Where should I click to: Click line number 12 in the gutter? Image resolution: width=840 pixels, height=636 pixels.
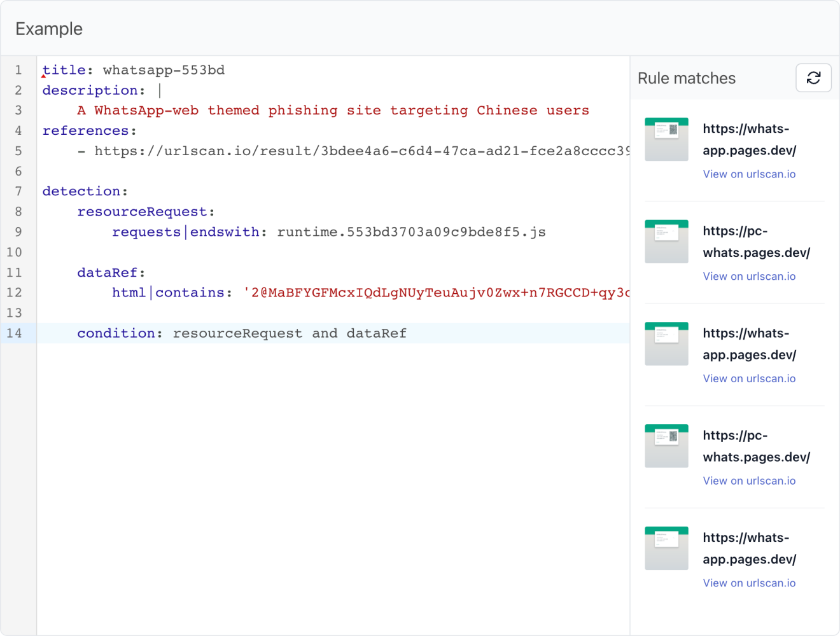click(x=14, y=293)
